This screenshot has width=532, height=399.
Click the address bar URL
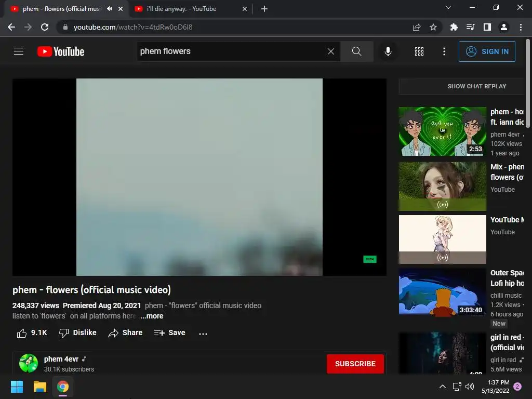click(133, 27)
